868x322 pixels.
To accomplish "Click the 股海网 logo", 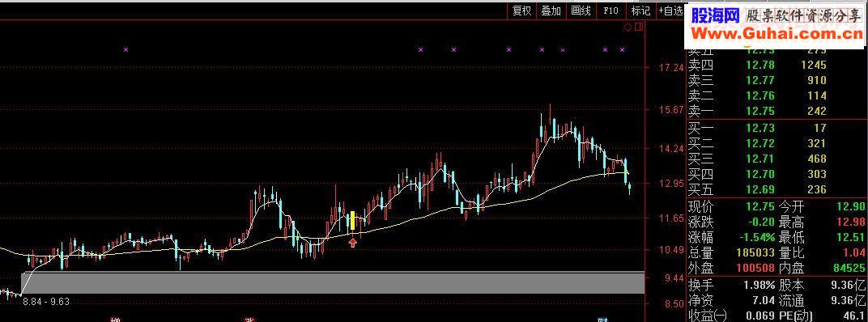I will click(x=715, y=16).
